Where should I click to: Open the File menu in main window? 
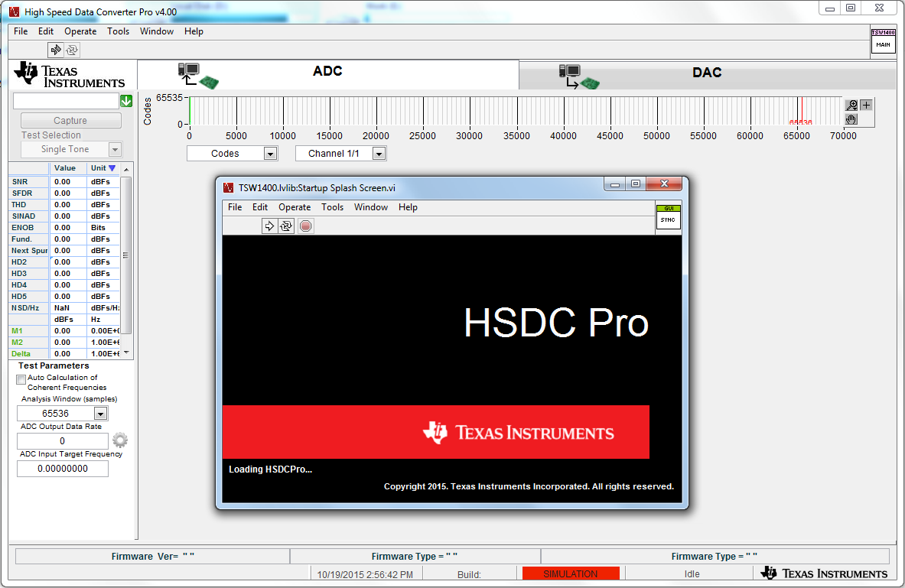[21, 31]
